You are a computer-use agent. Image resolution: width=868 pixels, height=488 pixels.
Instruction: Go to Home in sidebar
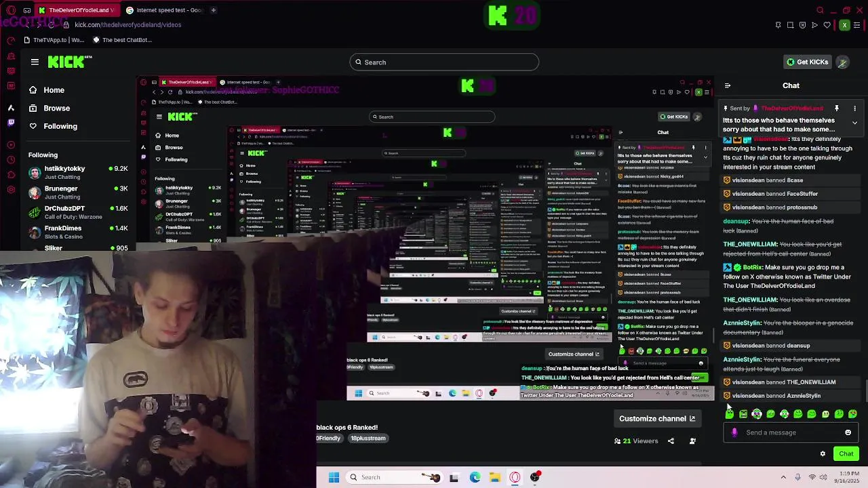point(46,90)
